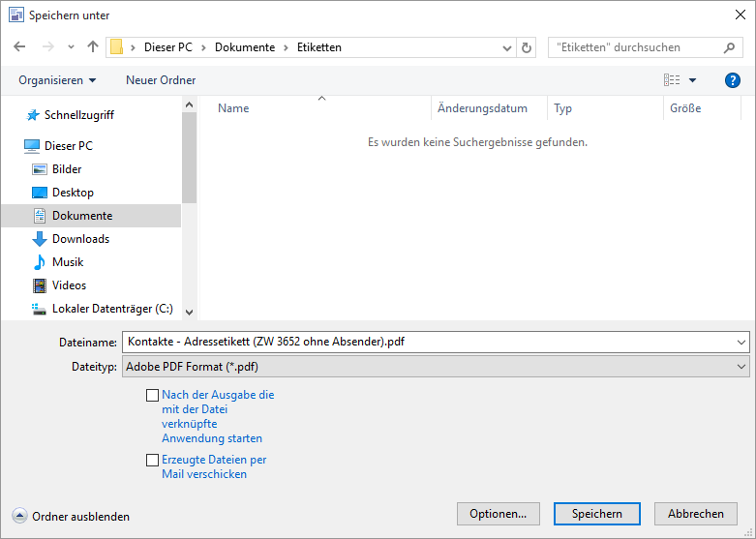Click the back navigation arrow
The height and width of the screenshot is (539, 756).
[19, 47]
